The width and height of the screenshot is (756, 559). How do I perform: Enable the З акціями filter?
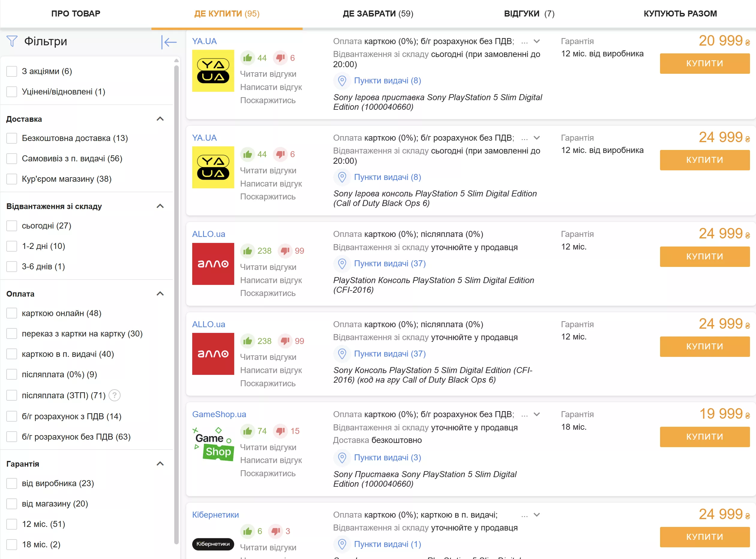(12, 71)
